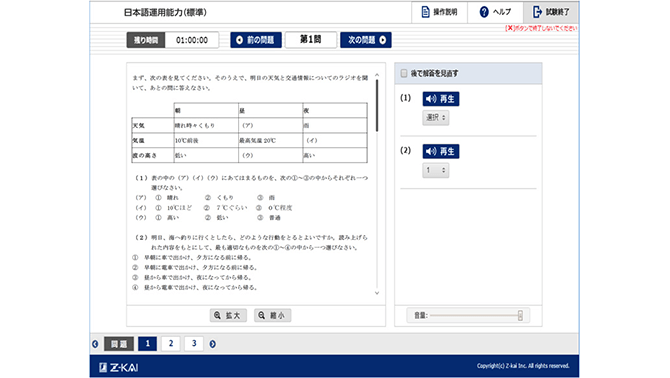Click the document icon on 操作説明
The image size is (670, 378).
pos(425,12)
